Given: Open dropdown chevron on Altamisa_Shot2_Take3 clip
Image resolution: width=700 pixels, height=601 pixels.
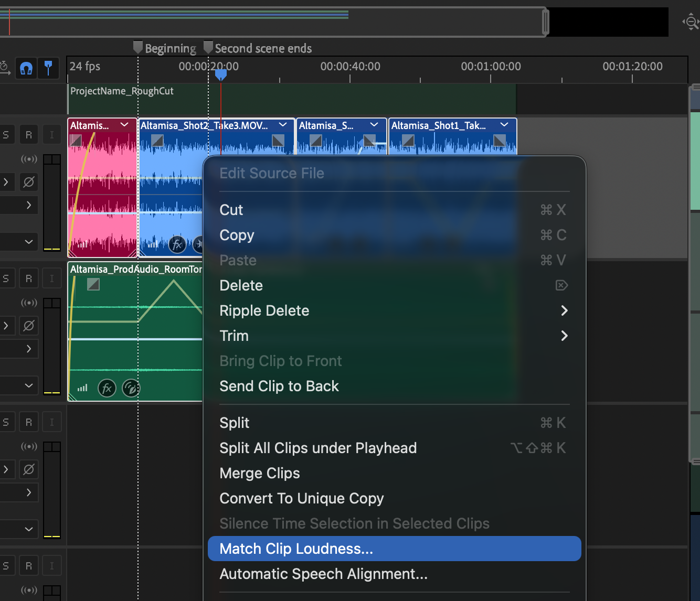Looking at the screenshot, I should pyautogui.click(x=283, y=125).
